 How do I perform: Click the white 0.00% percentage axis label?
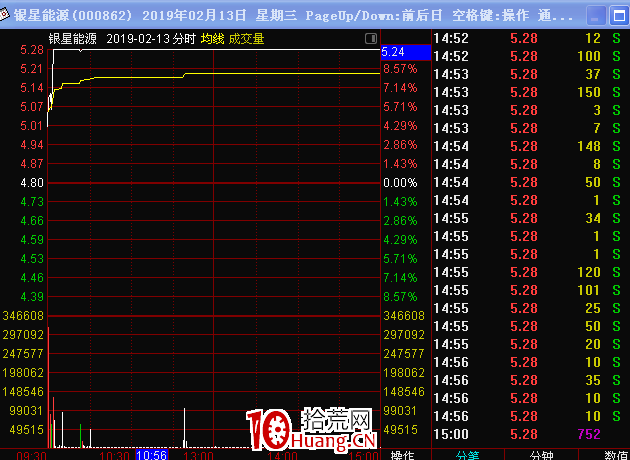click(400, 183)
